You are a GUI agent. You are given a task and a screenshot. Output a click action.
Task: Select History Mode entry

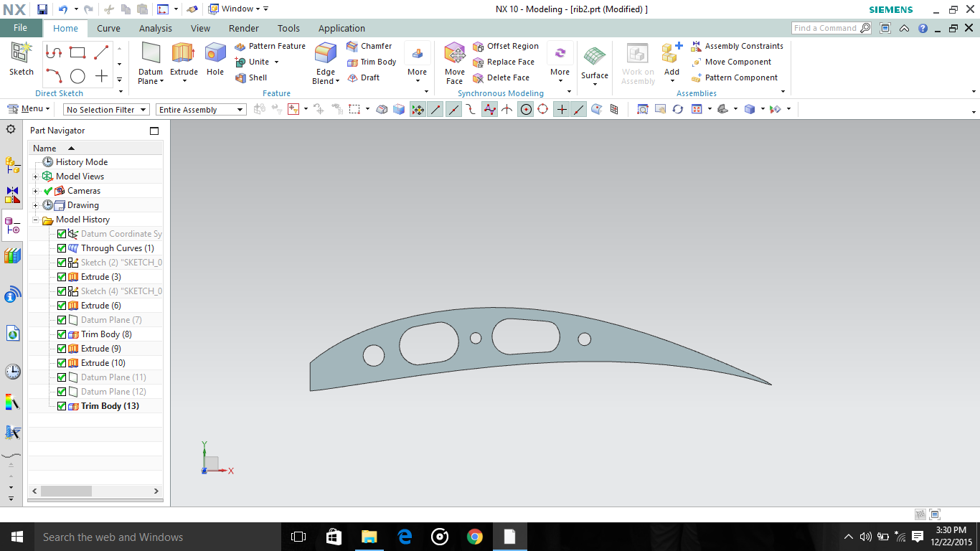point(75,162)
